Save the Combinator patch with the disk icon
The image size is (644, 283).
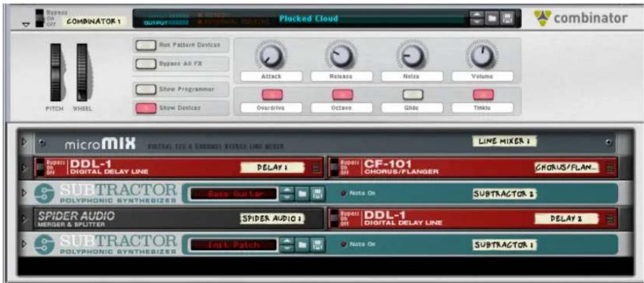[x=508, y=18]
